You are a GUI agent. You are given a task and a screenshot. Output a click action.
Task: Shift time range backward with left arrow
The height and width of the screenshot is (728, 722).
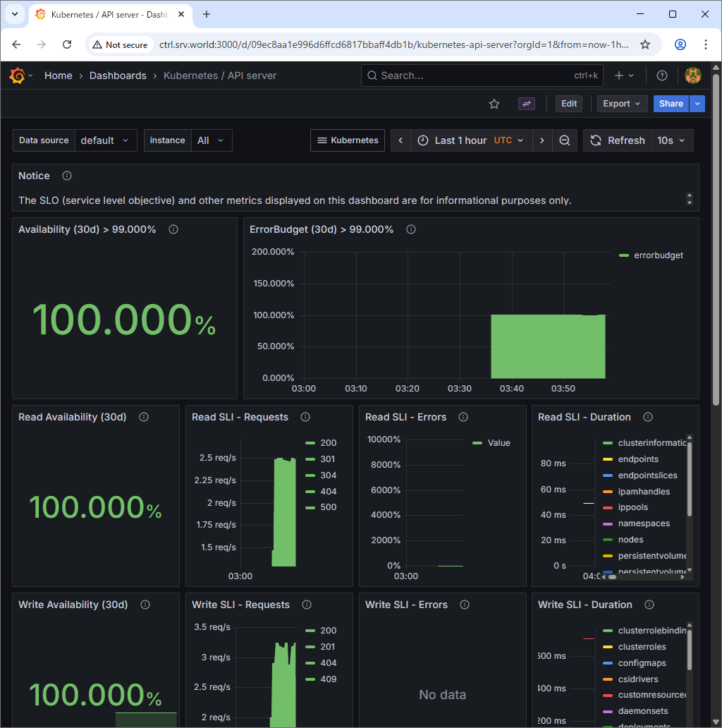pyautogui.click(x=400, y=140)
